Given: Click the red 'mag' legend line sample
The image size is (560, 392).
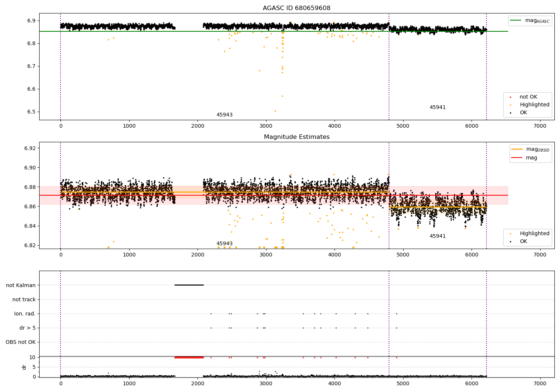Looking at the screenshot, I should coord(517,158).
